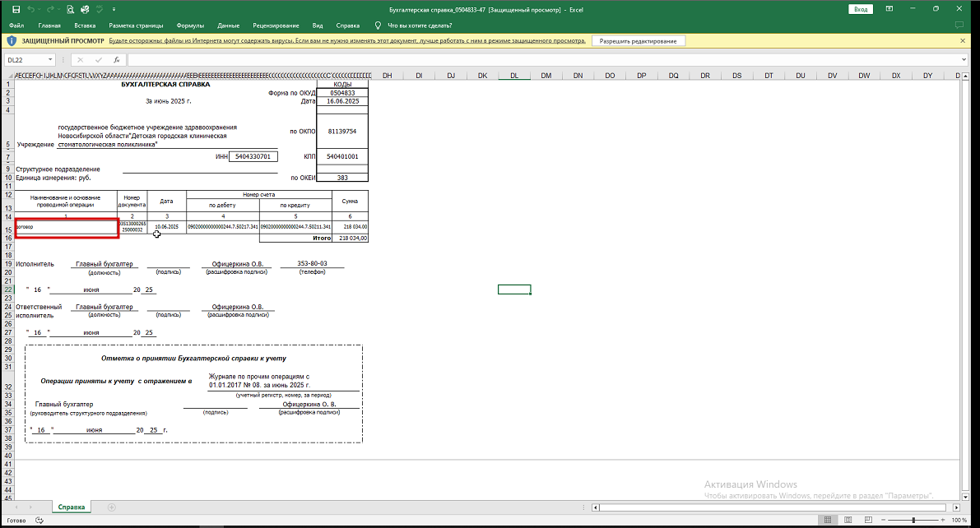This screenshot has width=980, height=528.
Task: Click the Разрешить редактирование button
Action: tap(639, 40)
